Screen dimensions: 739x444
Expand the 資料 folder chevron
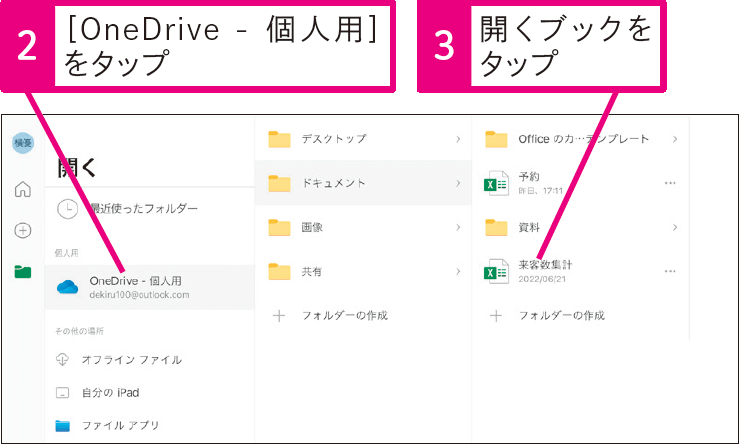[675, 227]
